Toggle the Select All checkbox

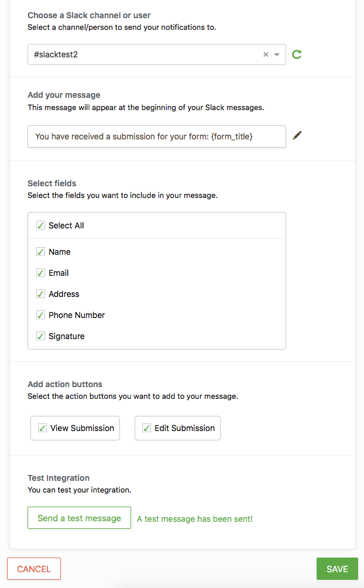(x=41, y=225)
